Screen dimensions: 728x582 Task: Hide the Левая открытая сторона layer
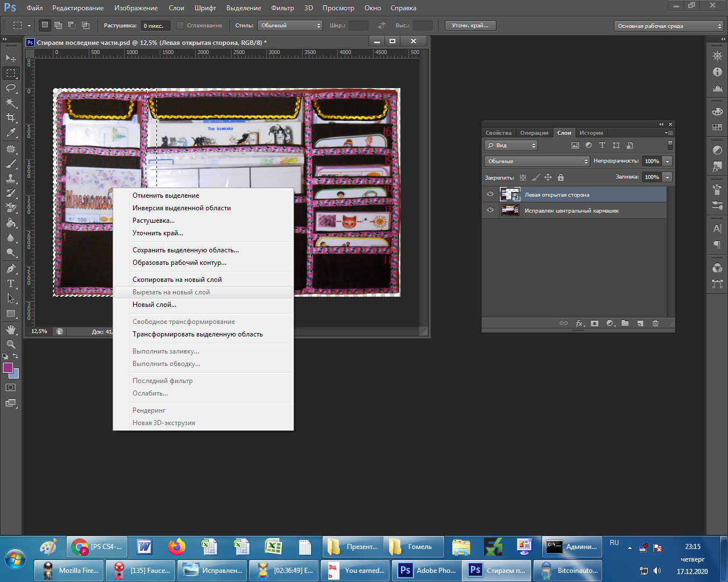tap(490, 194)
